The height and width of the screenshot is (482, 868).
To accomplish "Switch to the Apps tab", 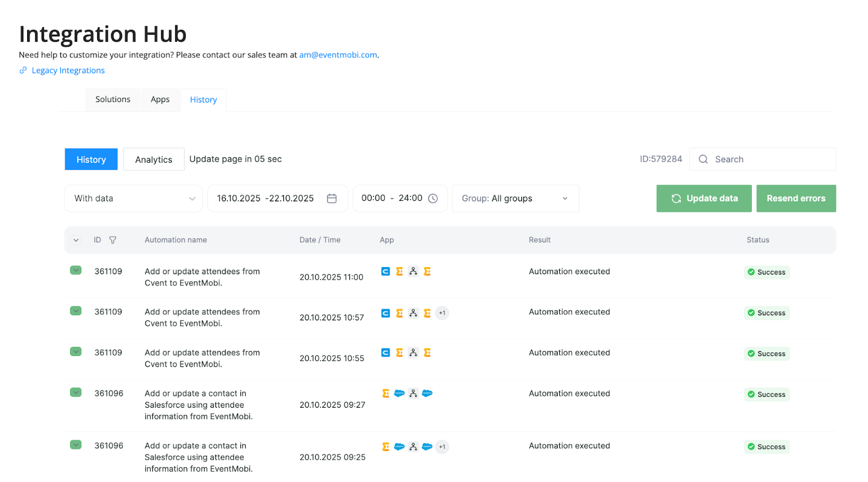I will pos(160,100).
